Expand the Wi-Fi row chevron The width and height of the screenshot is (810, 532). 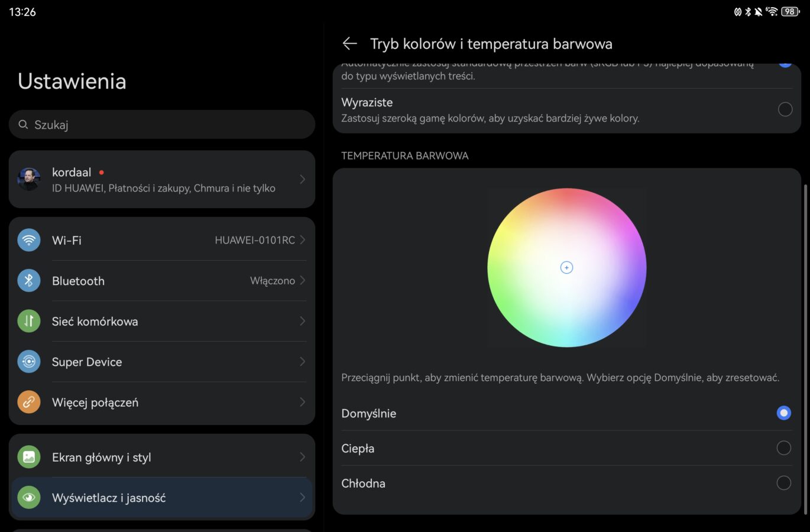[x=302, y=240]
